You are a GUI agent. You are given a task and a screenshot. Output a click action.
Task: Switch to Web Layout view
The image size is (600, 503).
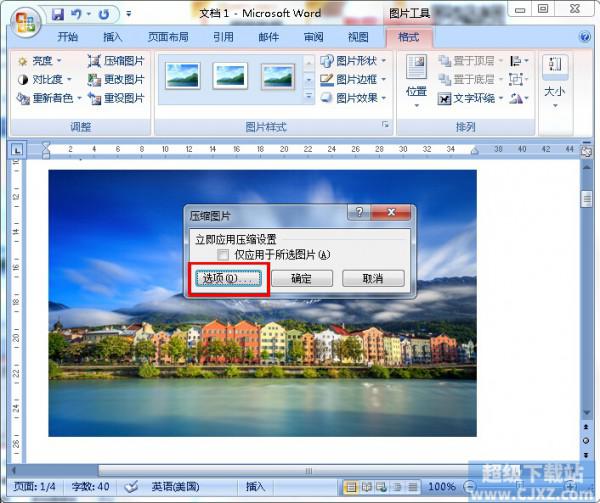click(x=382, y=487)
